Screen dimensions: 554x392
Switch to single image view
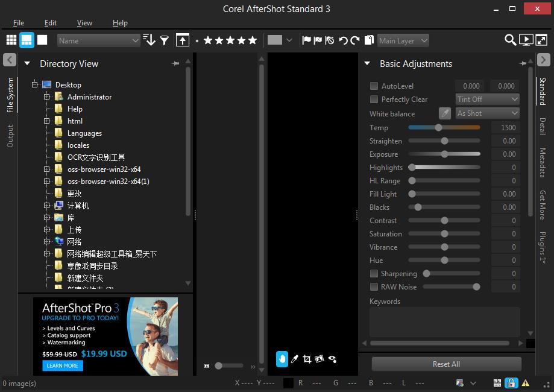click(x=42, y=40)
